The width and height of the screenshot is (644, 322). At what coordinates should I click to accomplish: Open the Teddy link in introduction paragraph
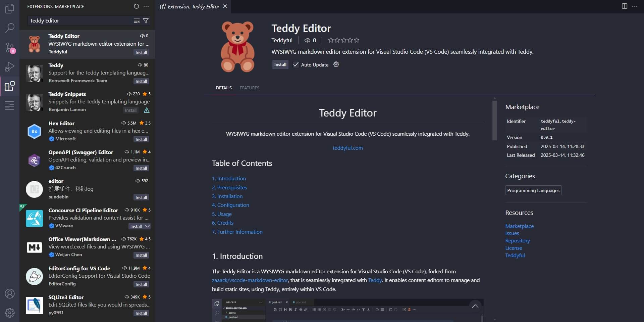(x=375, y=280)
